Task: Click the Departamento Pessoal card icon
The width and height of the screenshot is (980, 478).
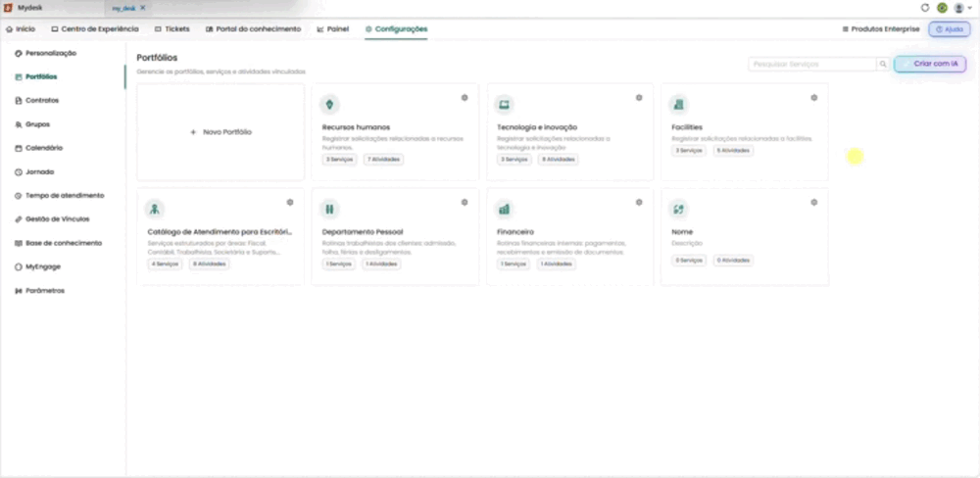Action: pos(329,209)
